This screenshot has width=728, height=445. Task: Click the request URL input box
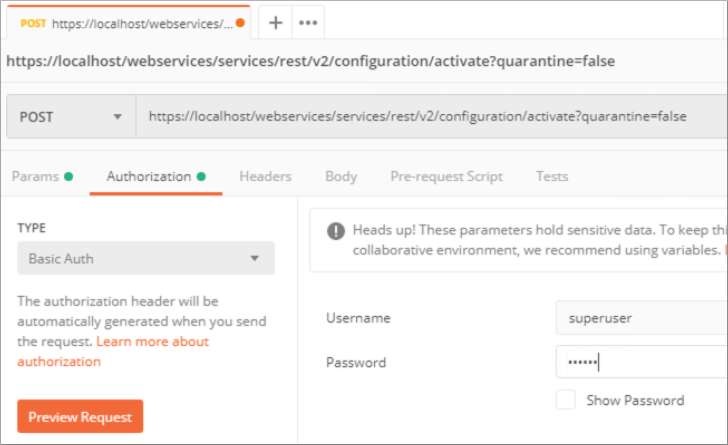tap(432, 117)
